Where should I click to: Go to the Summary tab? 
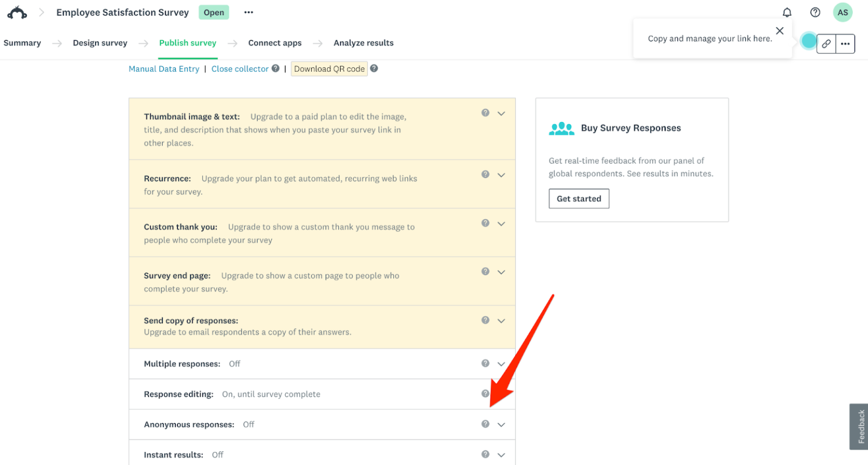(x=23, y=43)
